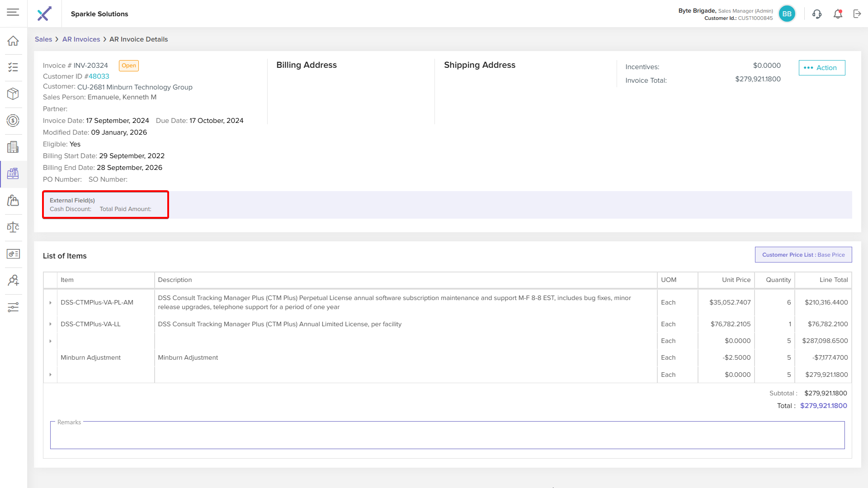Click the home icon in the sidebar
Viewport: 868px width, 488px height.
pos(13,41)
